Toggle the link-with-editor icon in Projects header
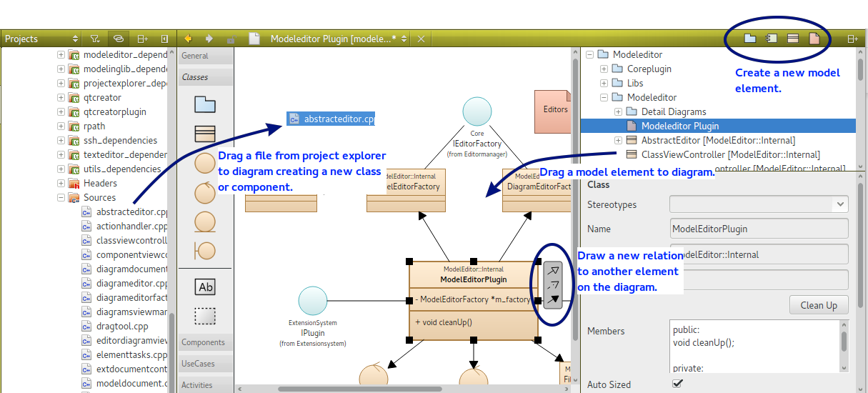The width and height of the screenshot is (868, 393). (119, 39)
